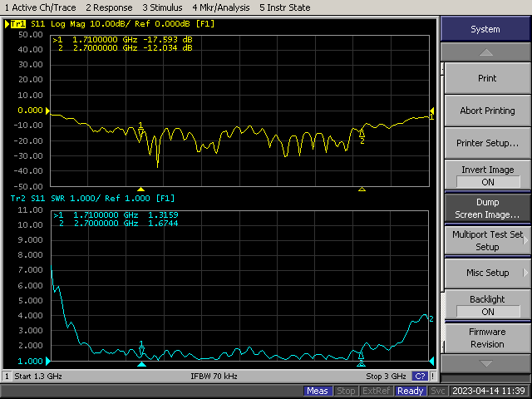Open Printer Setup dialog

pos(487,143)
